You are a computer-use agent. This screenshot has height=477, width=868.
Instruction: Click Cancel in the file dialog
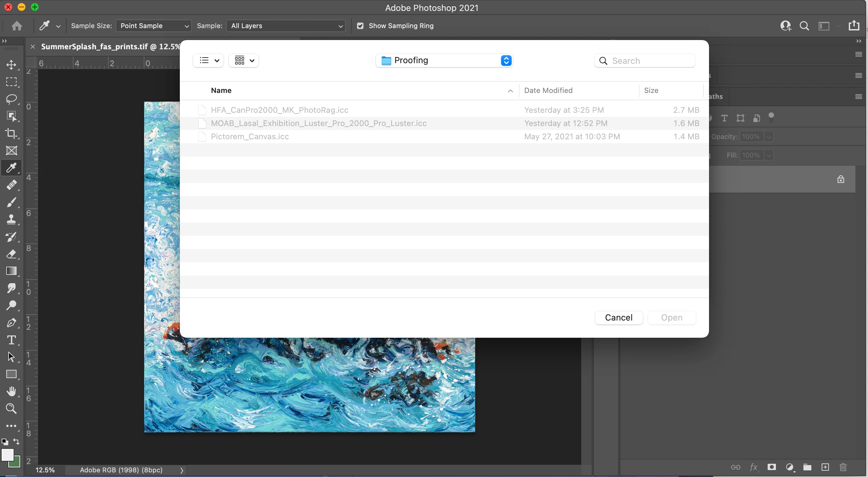pyautogui.click(x=618, y=318)
